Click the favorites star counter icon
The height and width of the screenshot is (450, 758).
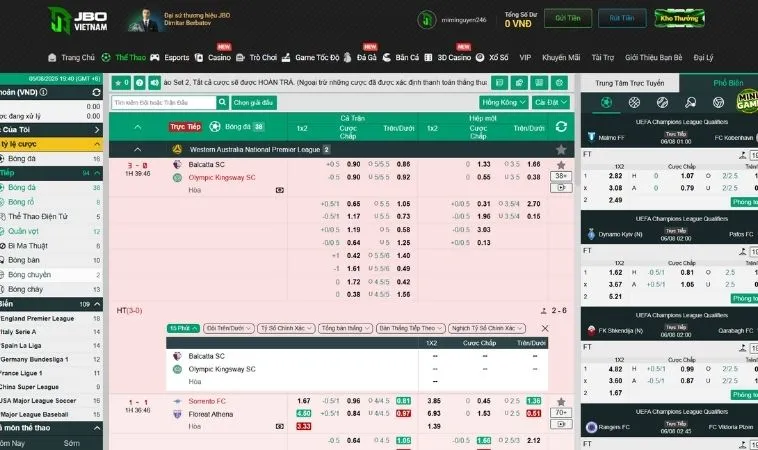click(121, 83)
